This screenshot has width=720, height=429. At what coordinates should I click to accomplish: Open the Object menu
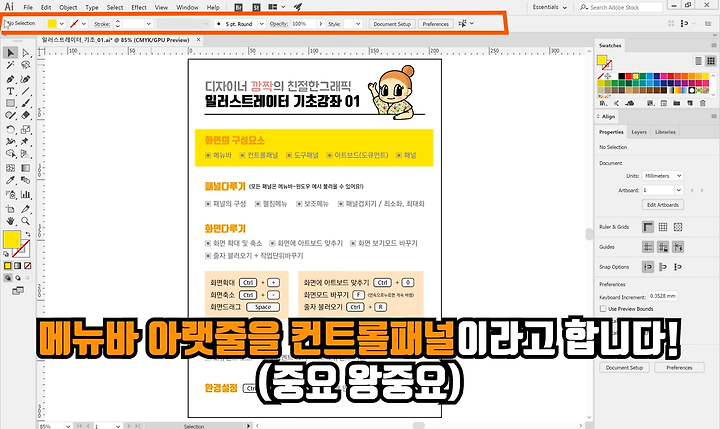(68, 7)
